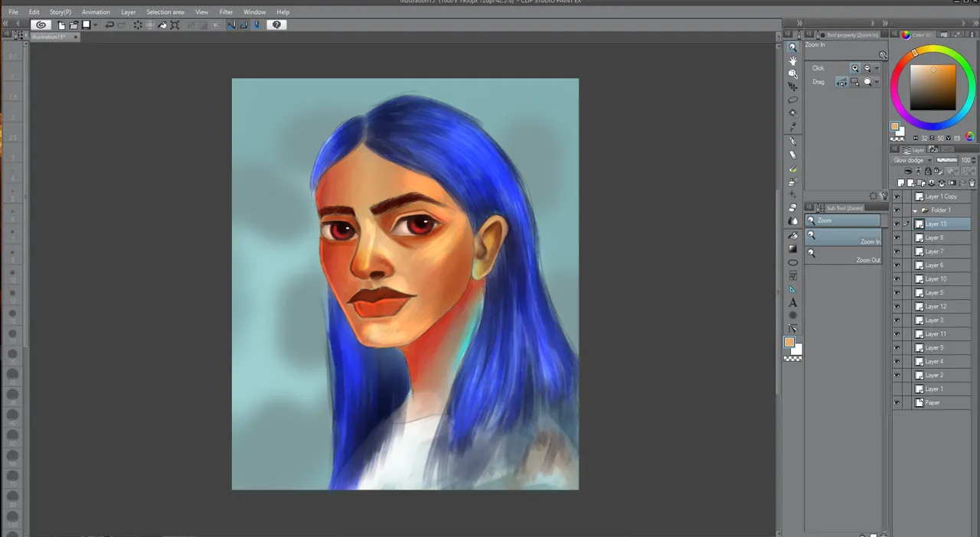Select the Figure ellipse tool

792,262
